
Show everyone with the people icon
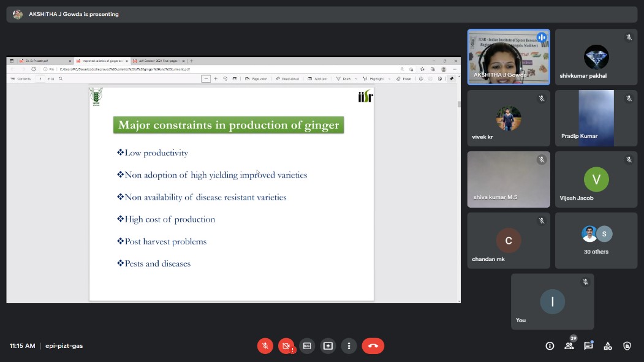click(x=569, y=346)
